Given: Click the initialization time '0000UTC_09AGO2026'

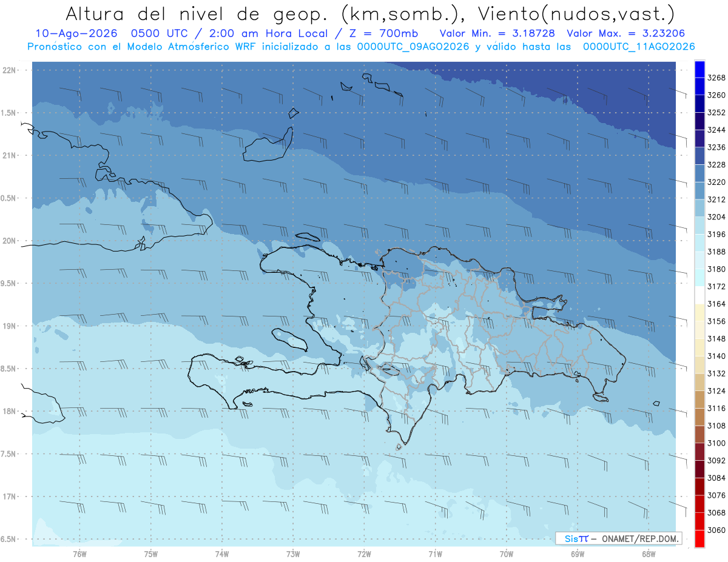Looking at the screenshot, I should click(413, 46).
